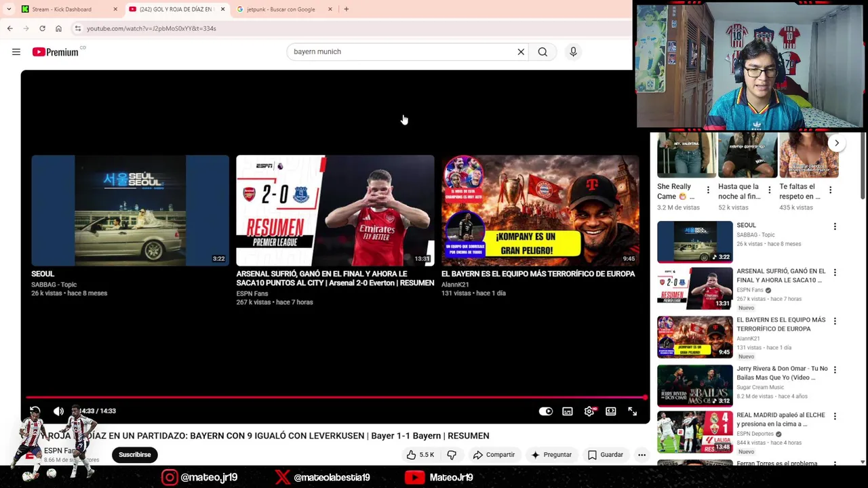View site information icon in address bar
The width and height of the screenshot is (868, 488).
78,28
